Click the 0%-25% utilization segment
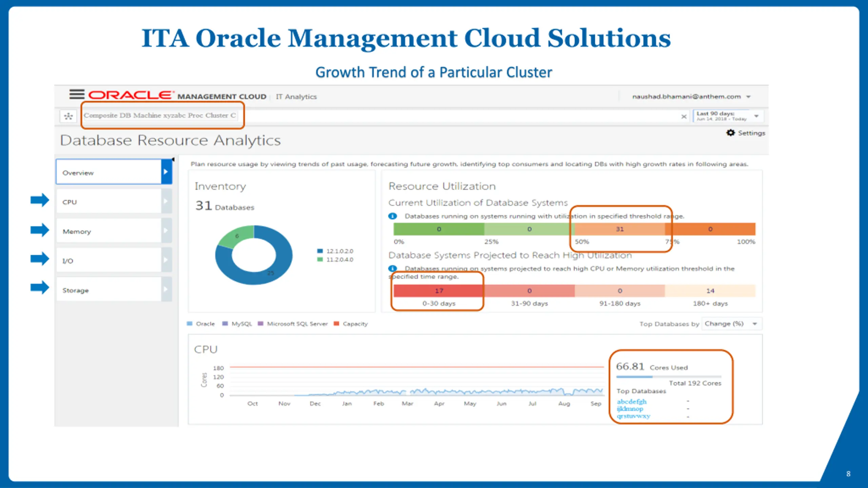This screenshot has width=868, height=488. point(439,229)
